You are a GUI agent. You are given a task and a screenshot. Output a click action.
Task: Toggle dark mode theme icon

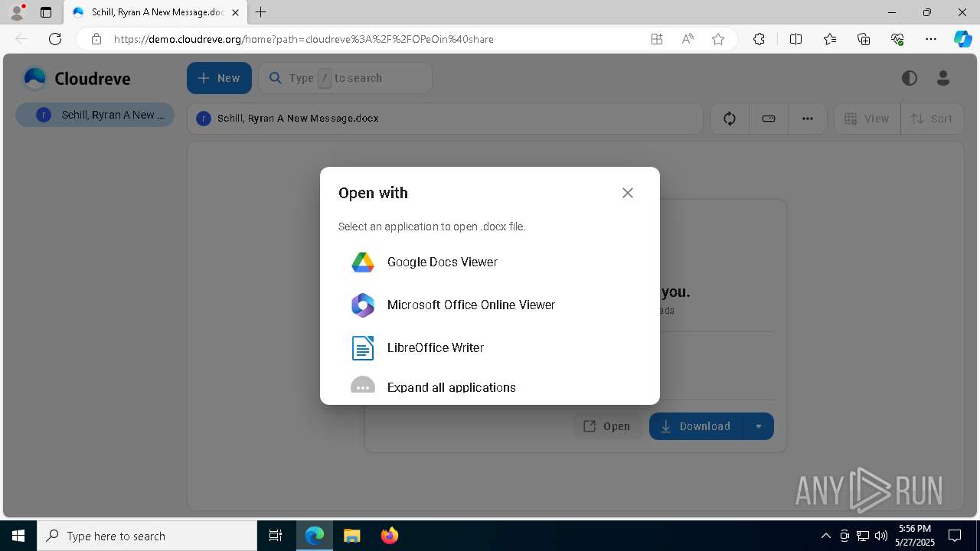(x=910, y=78)
